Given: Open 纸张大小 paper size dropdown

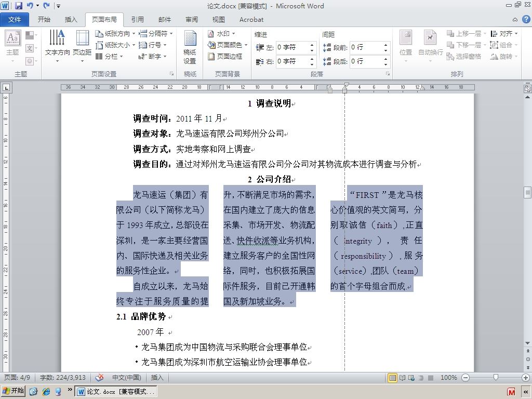Looking at the screenshot, I should tap(115, 45).
